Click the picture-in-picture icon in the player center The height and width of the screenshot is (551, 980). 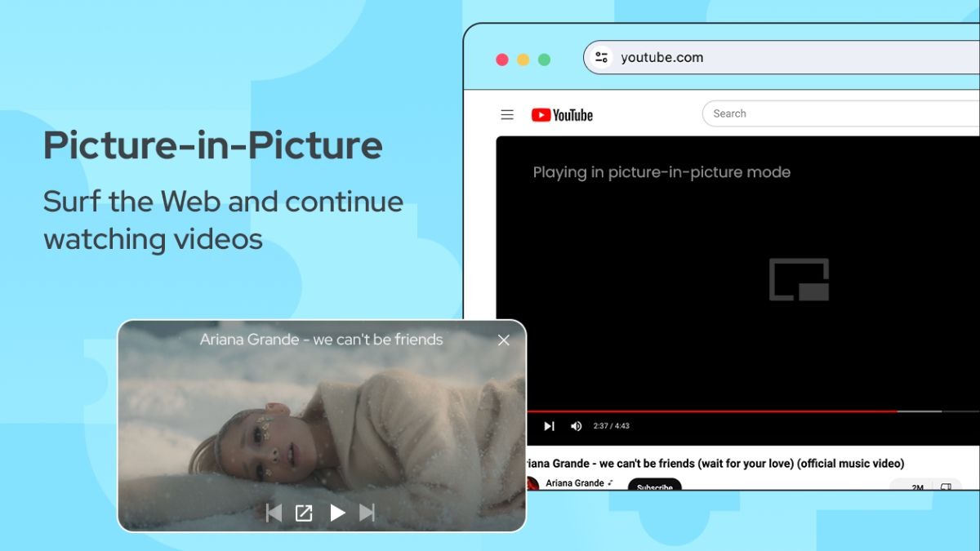[x=800, y=280]
